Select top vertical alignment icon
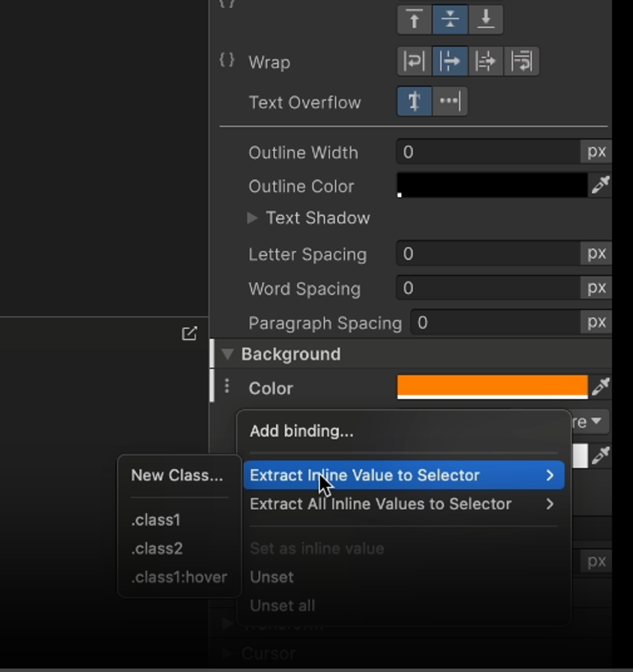 (x=414, y=19)
